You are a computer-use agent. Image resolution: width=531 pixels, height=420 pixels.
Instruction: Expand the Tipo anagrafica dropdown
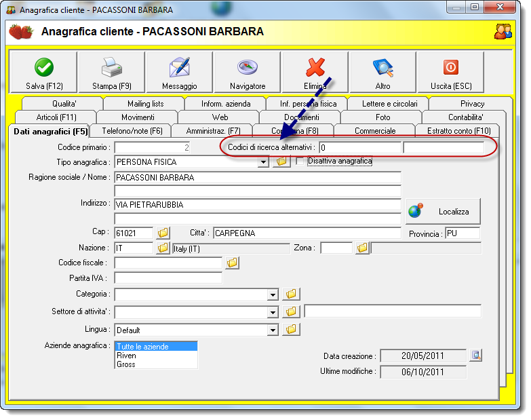click(263, 162)
